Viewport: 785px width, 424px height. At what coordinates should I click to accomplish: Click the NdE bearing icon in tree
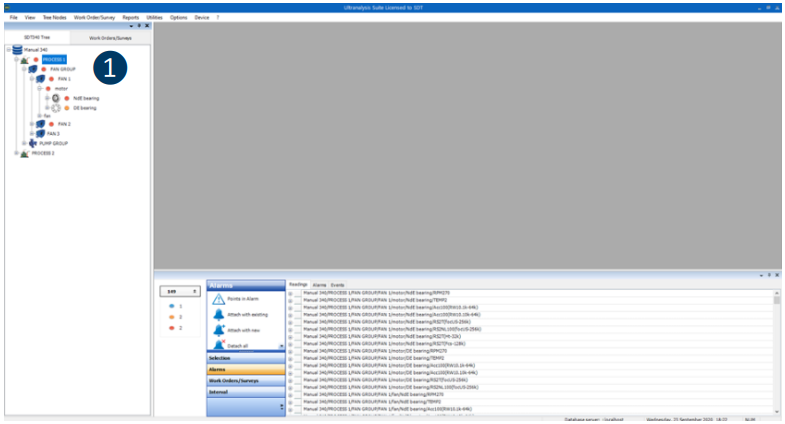56,98
